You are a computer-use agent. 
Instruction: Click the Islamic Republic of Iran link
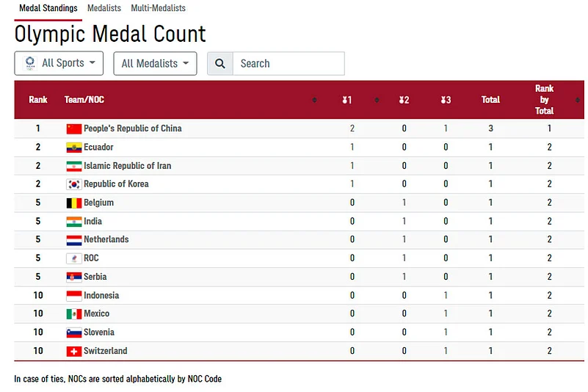click(x=127, y=166)
